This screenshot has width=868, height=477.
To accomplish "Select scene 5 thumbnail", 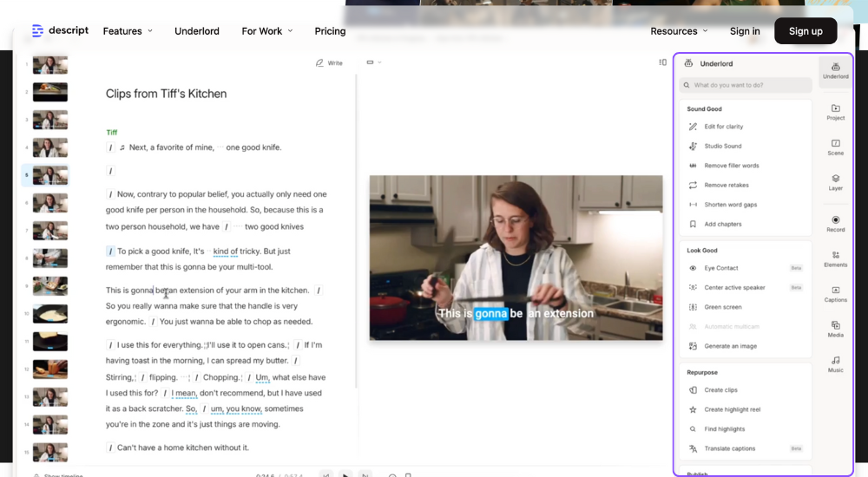I will coord(50,175).
